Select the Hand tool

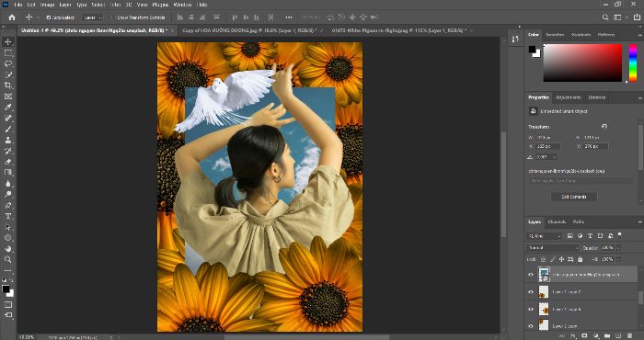coord(7,248)
